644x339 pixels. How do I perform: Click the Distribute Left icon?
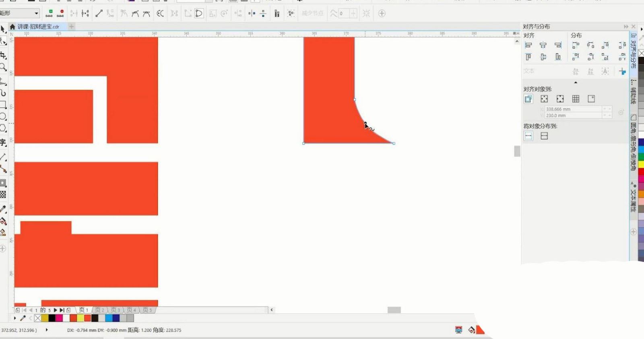point(576,45)
